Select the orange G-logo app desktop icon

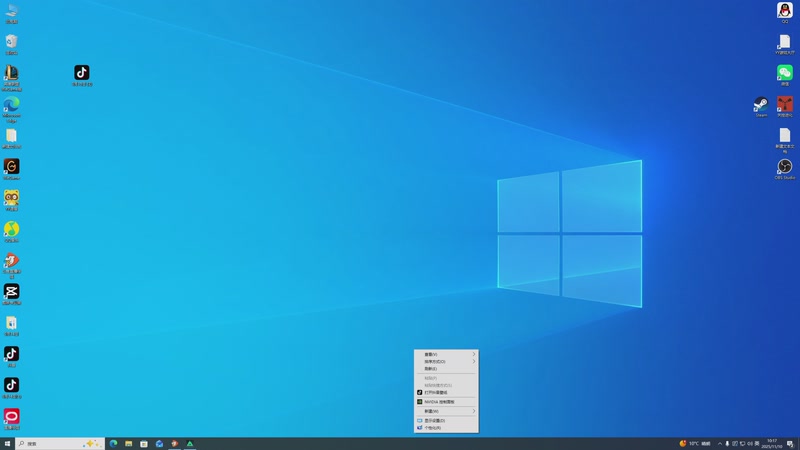(12, 169)
